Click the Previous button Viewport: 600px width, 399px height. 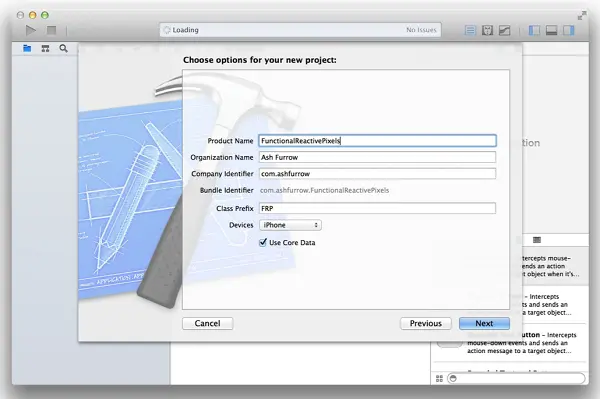[x=426, y=323]
